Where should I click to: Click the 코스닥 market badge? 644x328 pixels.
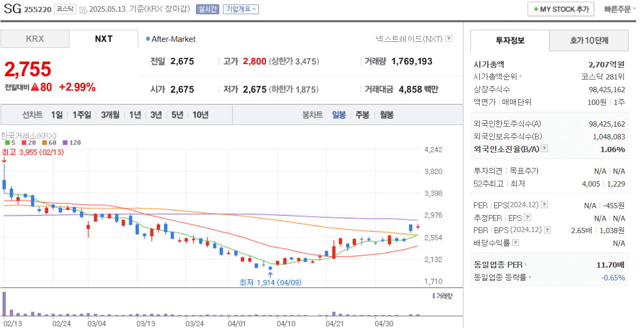click(66, 10)
